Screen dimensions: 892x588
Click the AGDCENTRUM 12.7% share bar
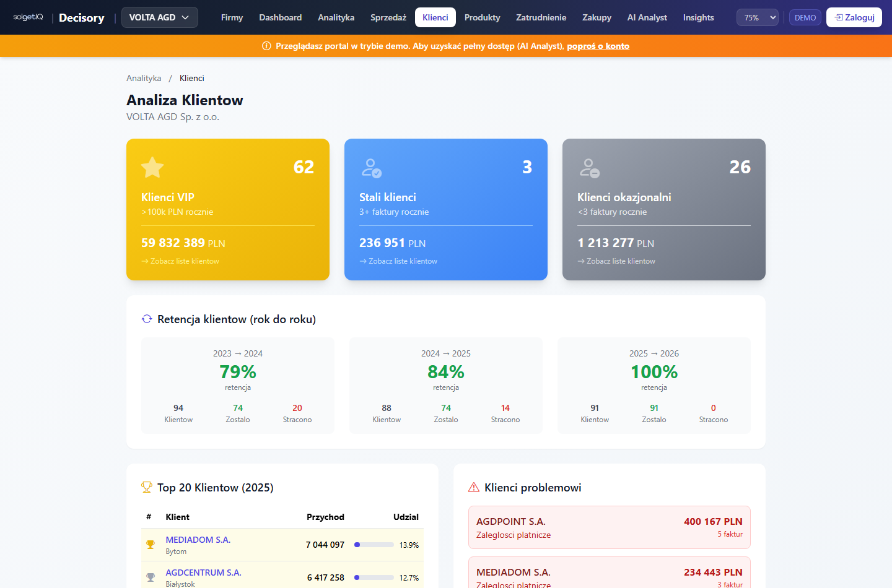click(x=374, y=577)
